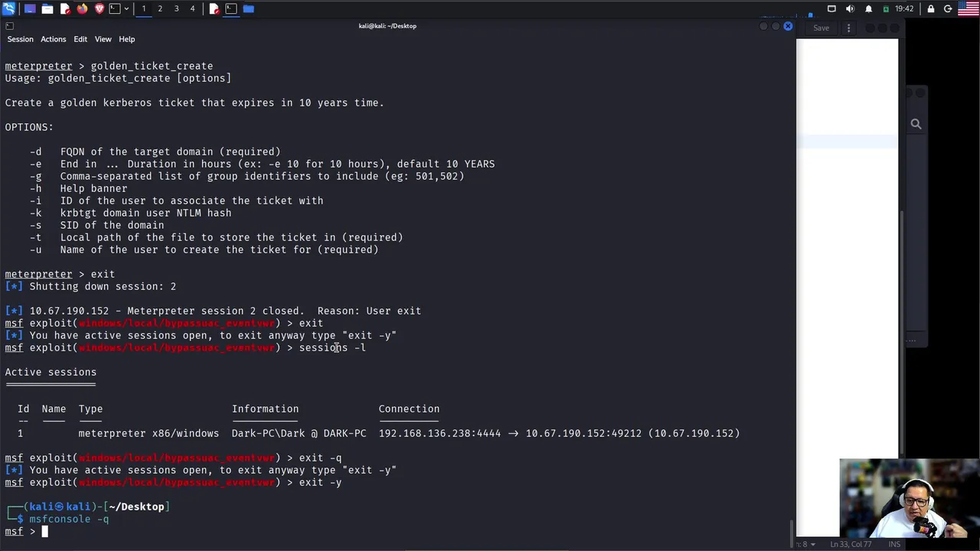
Task: Click the 'Ln 33, Col 77' status text
Action: 851,544
